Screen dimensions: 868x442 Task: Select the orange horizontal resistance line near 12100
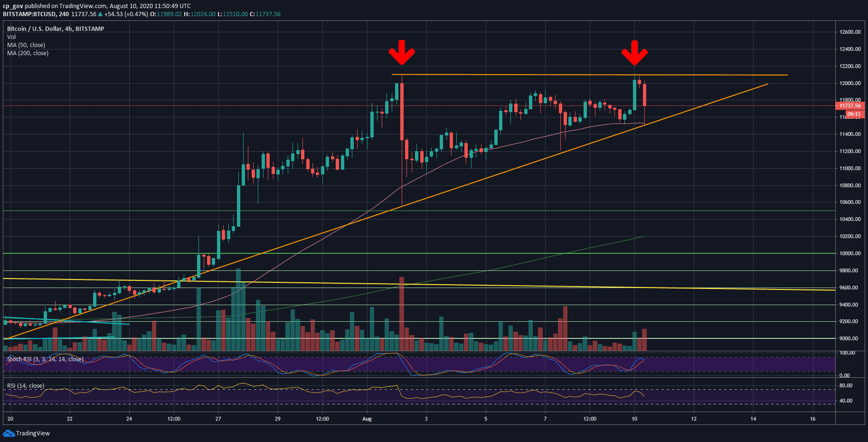click(x=590, y=75)
